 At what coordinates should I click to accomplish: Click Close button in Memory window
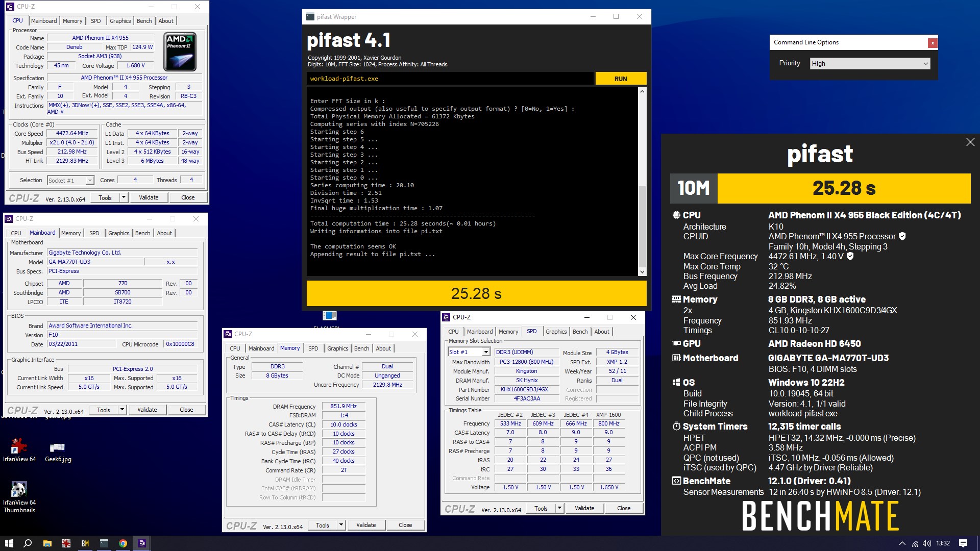point(405,525)
